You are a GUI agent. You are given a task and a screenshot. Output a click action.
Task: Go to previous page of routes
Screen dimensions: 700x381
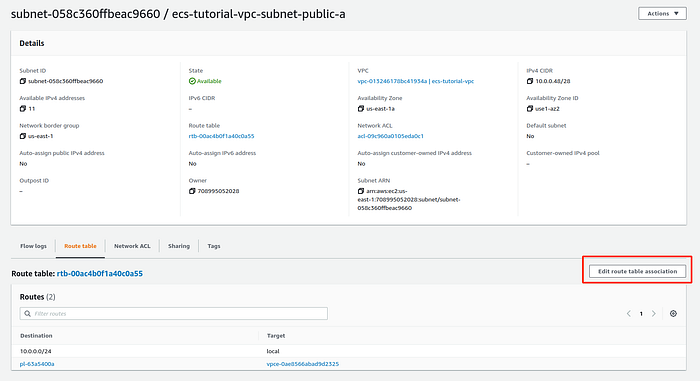[x=629, y=314]
